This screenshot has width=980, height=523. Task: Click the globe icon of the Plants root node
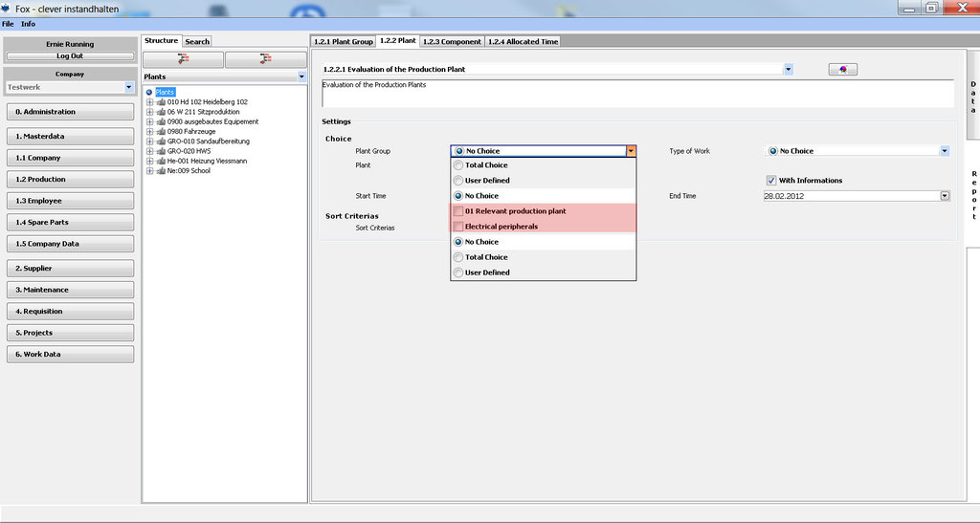[149, 92]
